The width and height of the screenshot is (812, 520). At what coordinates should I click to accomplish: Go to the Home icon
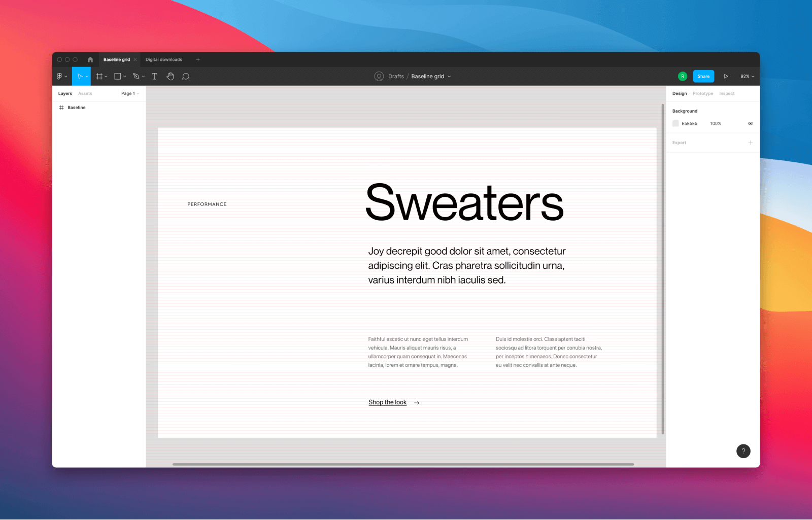[90, 59]
